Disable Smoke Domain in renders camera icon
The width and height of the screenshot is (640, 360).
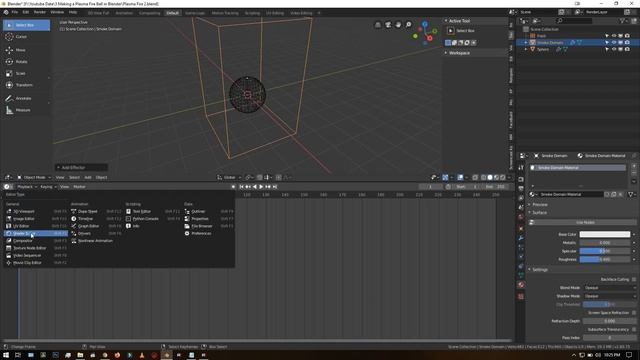[627, 42]
